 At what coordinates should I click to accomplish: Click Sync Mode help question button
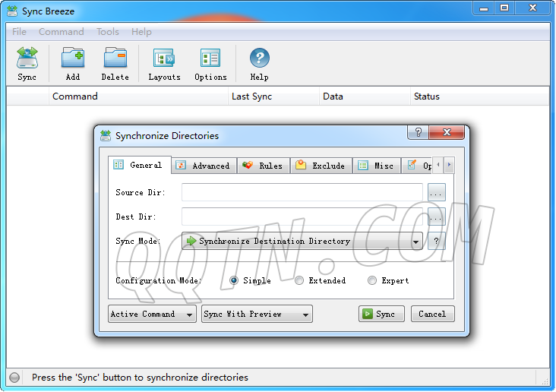coord(436,242)
